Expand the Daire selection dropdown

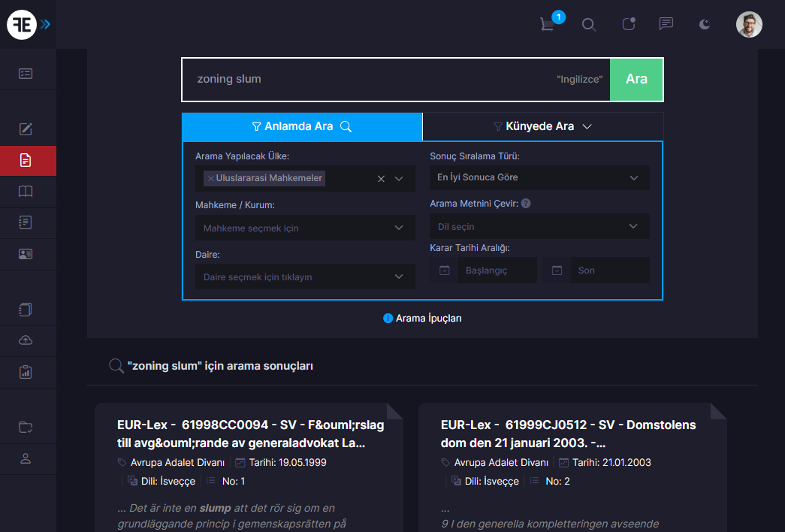coord(305,277)
